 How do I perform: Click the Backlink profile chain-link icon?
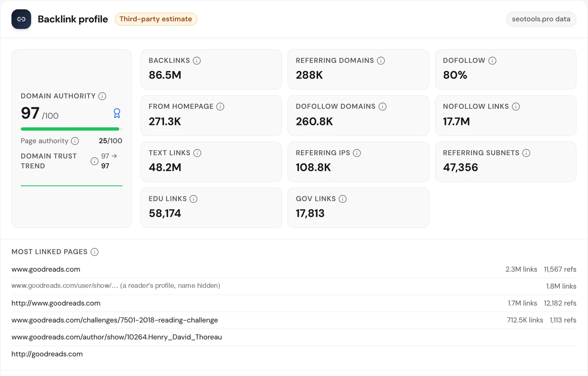[x=21, y=19]
